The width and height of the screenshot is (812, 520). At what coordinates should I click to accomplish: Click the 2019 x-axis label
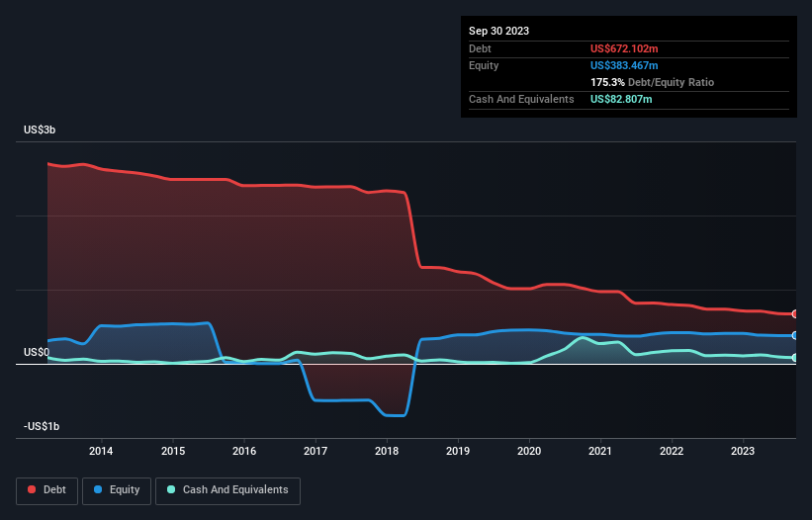click(458, 451)
